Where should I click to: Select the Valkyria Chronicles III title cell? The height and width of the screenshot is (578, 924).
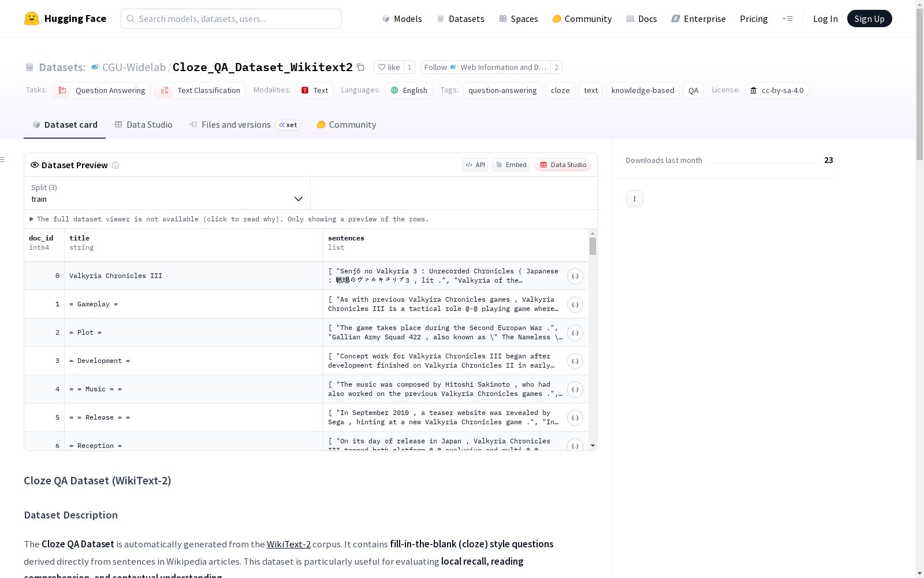(193, 276)
